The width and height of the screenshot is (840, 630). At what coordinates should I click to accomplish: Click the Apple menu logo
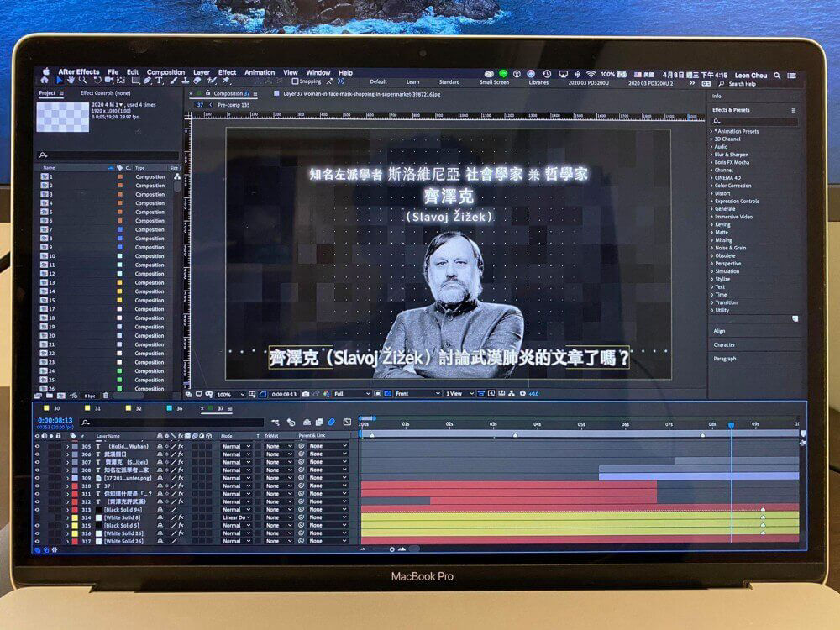pos(46,71)
